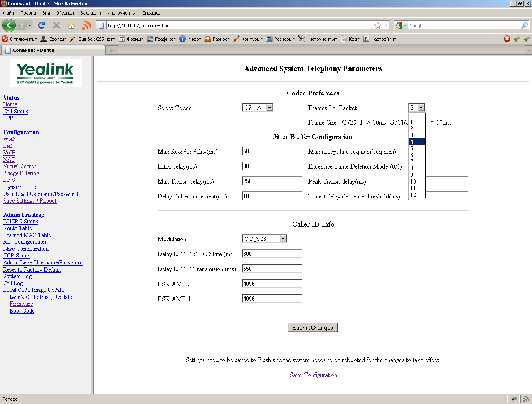
Task: Click the Delay Buffer Increment input field
Action: (x=272, y=196)
